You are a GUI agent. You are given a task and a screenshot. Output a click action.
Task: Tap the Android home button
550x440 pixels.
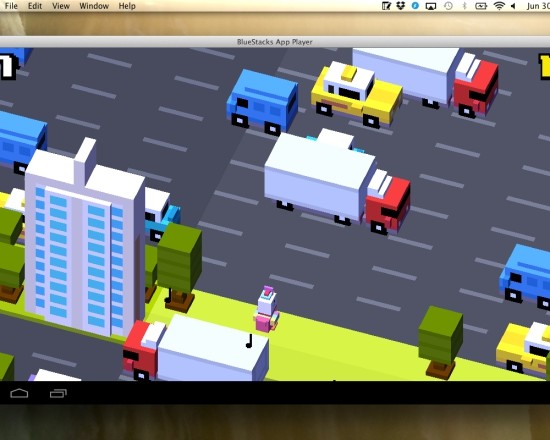point(19,393)
